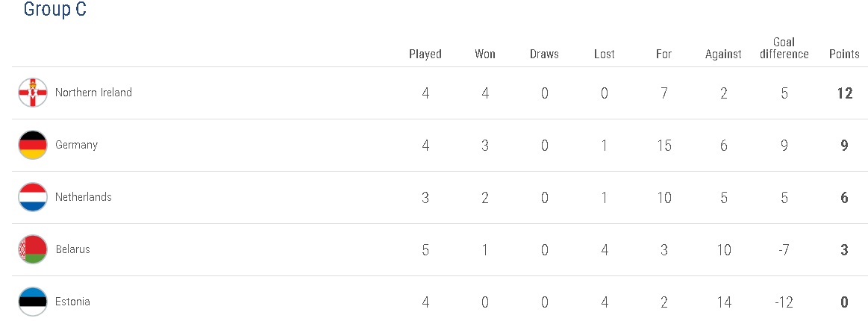This screenshot has width=868, height=321.
Task: Click the Draws column header
Action: click(x=544, y=54)
